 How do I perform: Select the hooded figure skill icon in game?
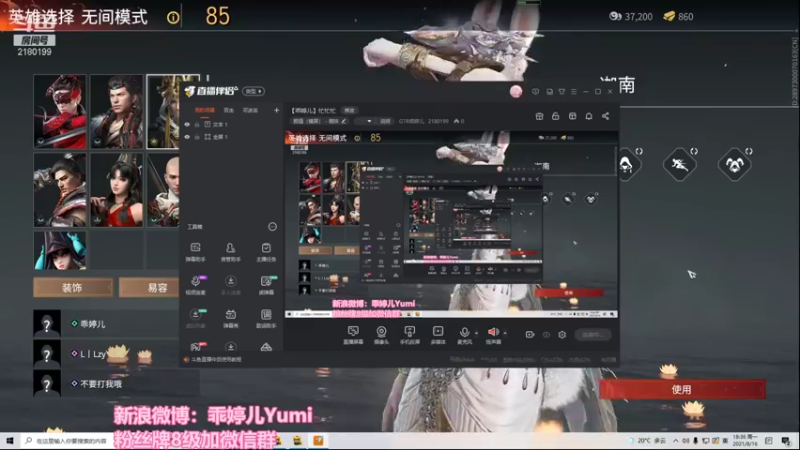click(x=626, y=164)
